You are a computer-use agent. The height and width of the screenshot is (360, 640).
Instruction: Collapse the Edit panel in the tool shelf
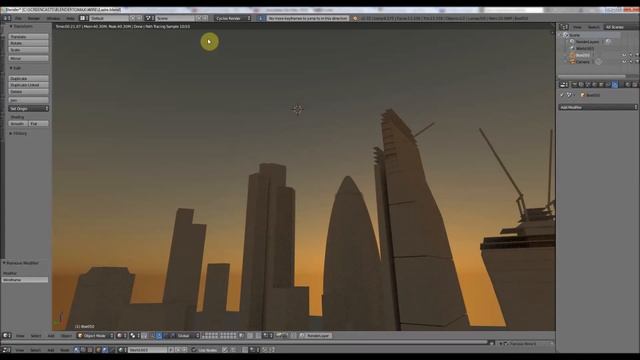(16, 68)
